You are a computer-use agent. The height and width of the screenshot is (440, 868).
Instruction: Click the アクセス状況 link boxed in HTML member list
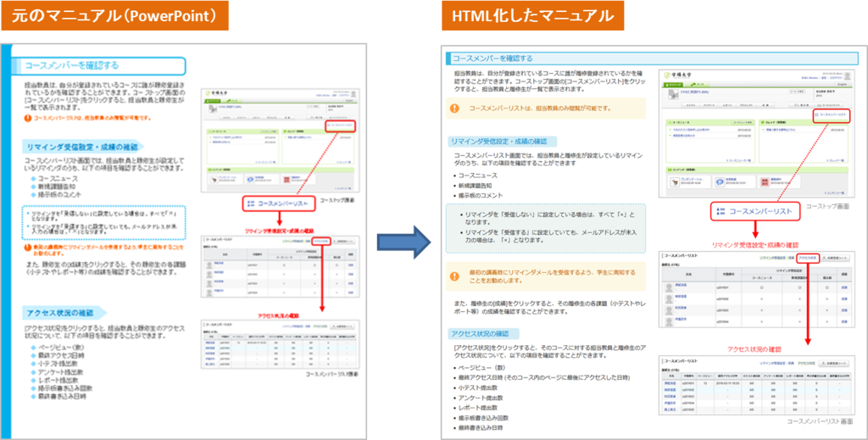(808, 258)
